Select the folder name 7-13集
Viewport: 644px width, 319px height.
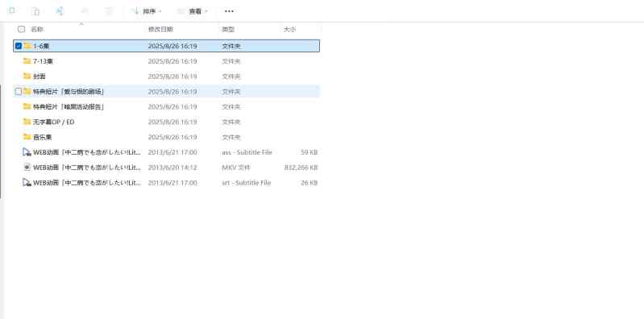[43, 61]
